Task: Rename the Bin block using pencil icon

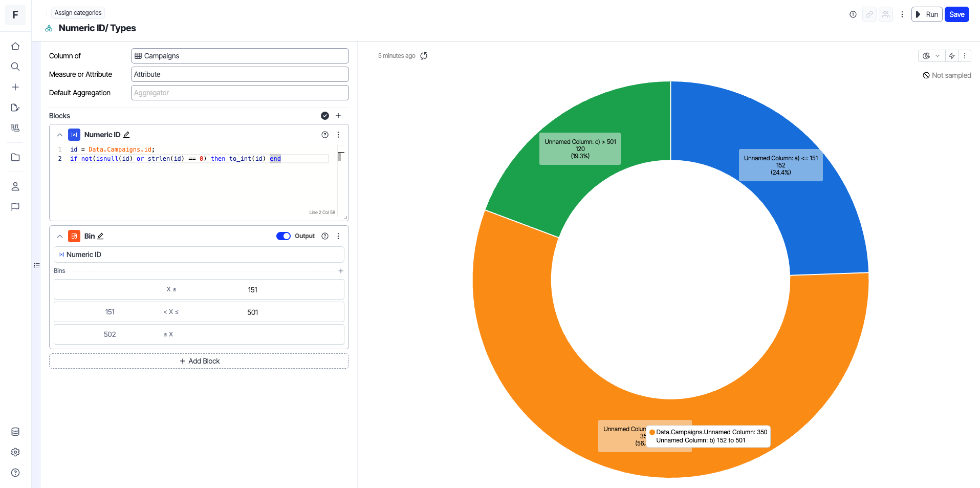Action: (100, 236)
